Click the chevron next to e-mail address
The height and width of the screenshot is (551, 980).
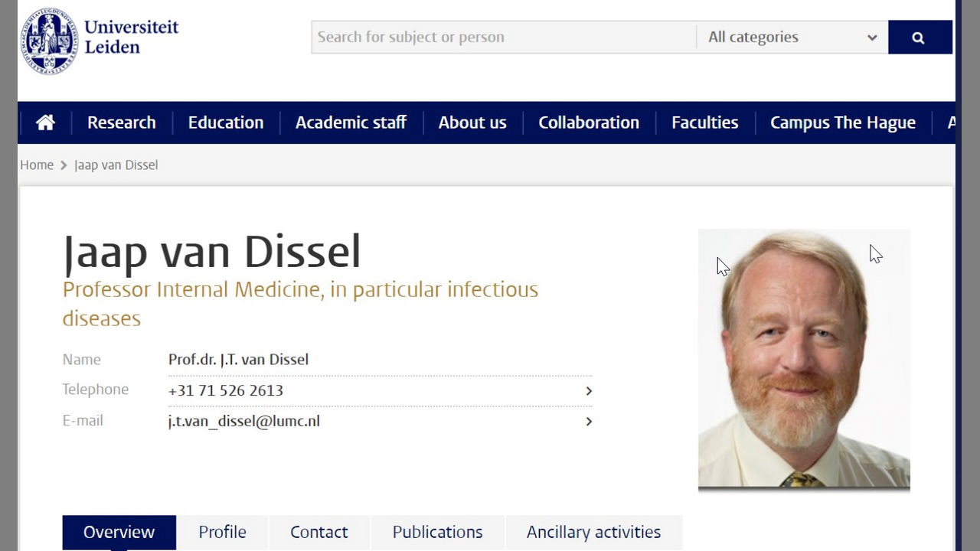(x=588, y=422)
